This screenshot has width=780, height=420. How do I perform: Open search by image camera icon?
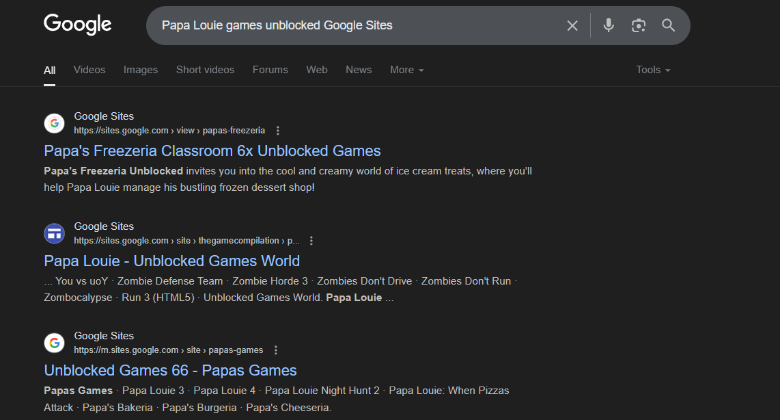638,25
